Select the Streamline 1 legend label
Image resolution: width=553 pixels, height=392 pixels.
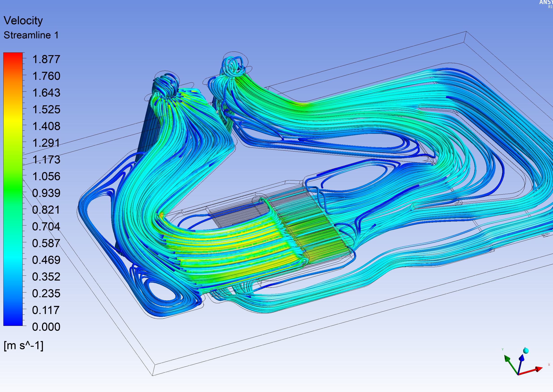pyautogui.click(x=31, y=35)
